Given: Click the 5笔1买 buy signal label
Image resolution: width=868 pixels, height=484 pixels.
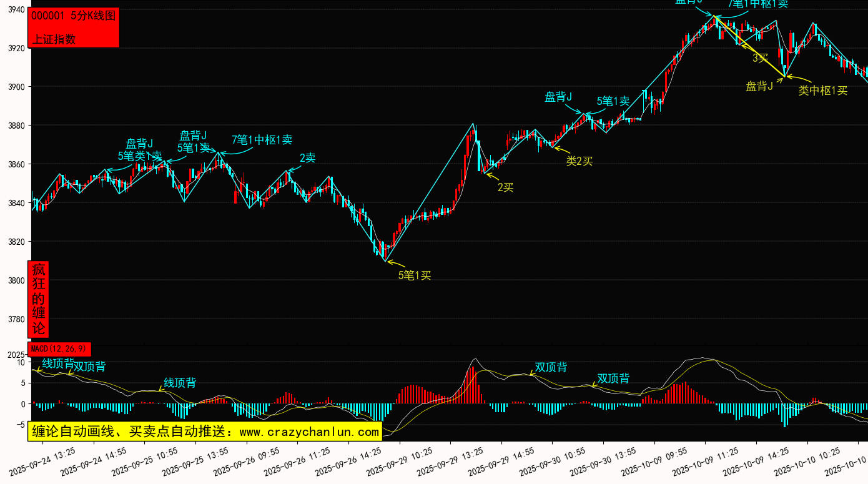Looking at the screenshot, I should tap(415, 275).
